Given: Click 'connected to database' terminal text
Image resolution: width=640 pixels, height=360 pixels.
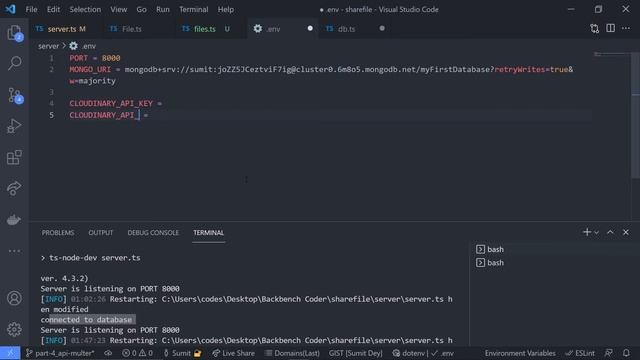Looking at the screenshot, I should coord(86,320).
